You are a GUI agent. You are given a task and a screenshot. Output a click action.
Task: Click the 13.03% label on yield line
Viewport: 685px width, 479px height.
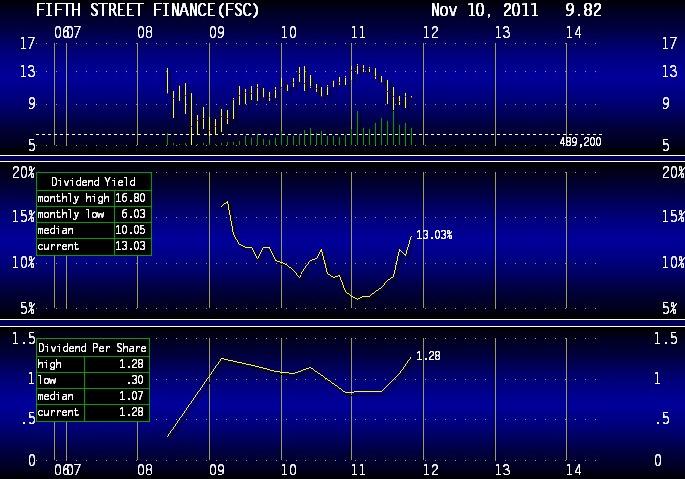point(434,235)
